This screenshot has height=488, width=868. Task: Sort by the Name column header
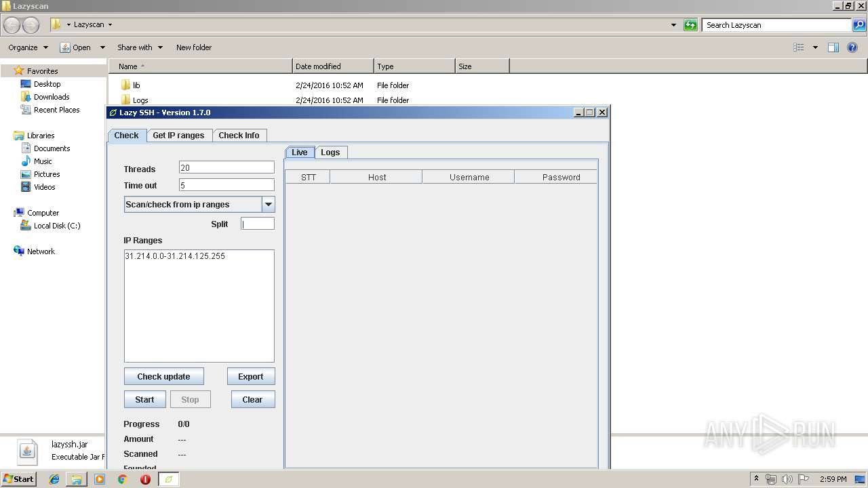[200, 66]
